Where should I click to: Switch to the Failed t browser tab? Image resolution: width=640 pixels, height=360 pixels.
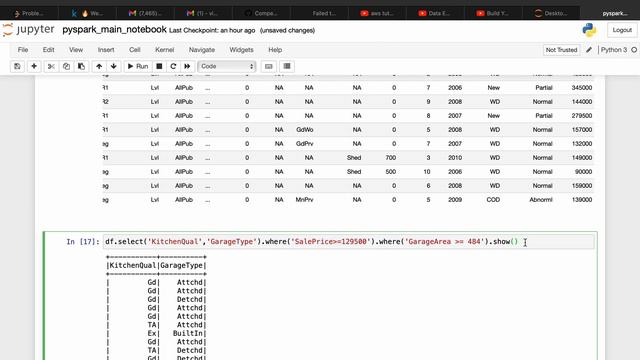coord(320,13)
